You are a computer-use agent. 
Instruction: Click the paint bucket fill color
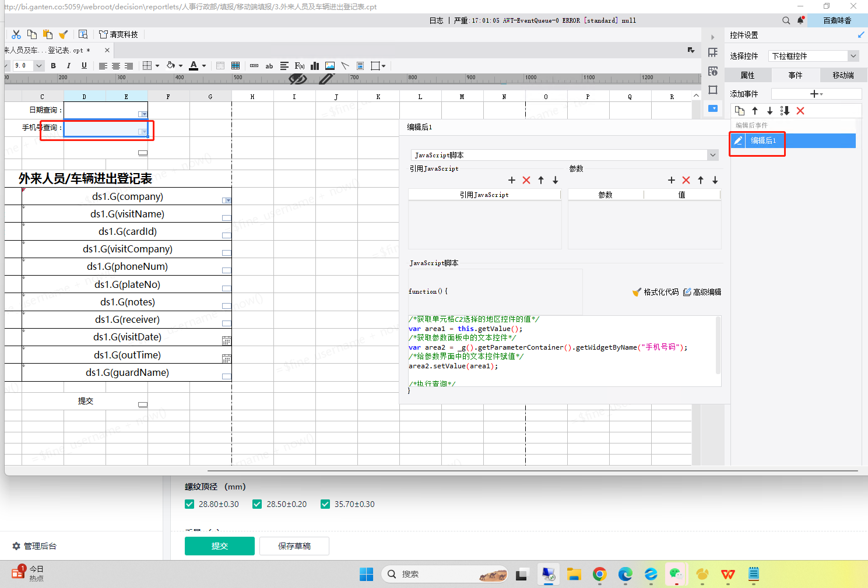pos(171,66)
